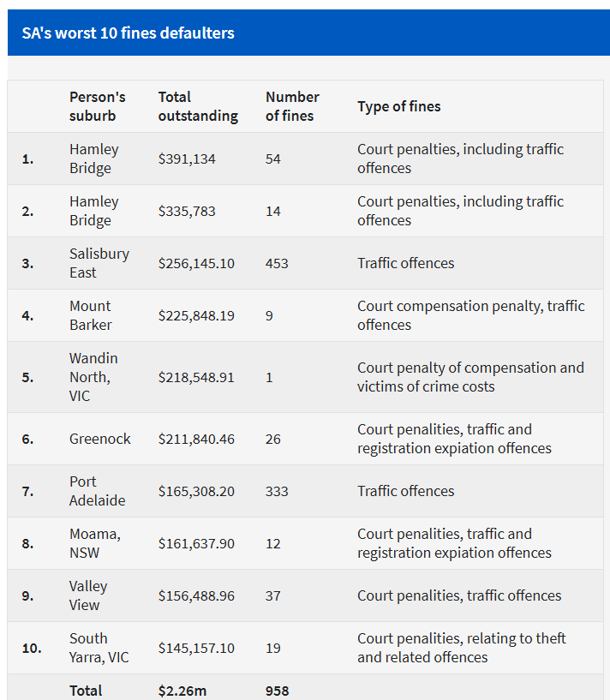Viewport: 610px width, 700px height.
Task: Click the South Yarra, VIC suburb cell
Action: (97, 648)
